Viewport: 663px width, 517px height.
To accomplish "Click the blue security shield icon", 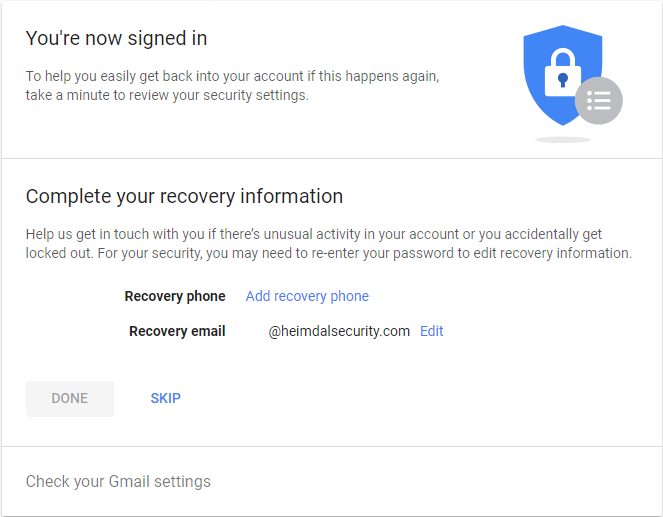I will (562, 75).
